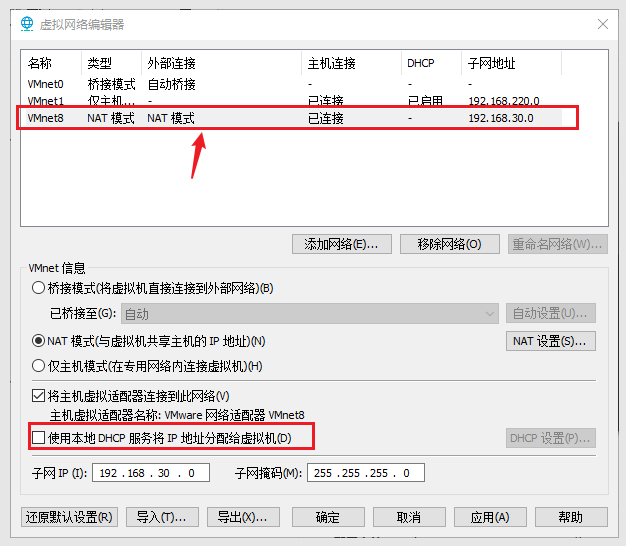Click the 自动设置(U)... button
The image size is (626, 546).
(x=551, y=313)
